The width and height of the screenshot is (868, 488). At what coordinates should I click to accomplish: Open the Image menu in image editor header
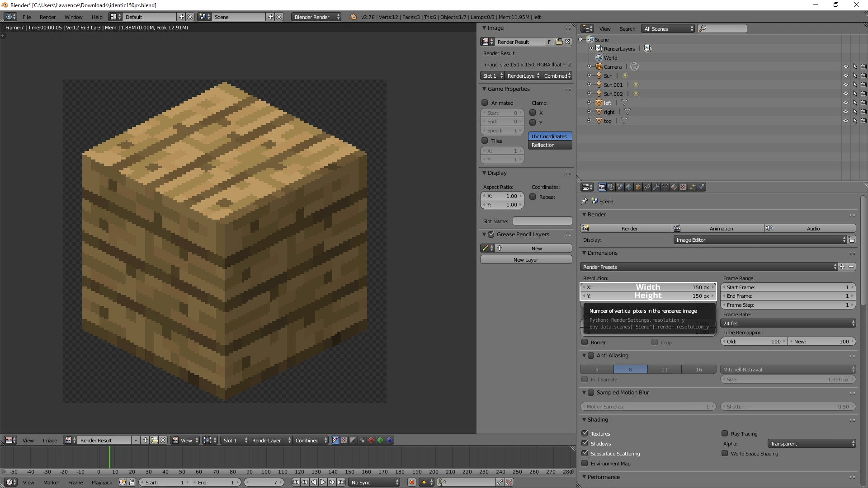(x=50, y=441)
